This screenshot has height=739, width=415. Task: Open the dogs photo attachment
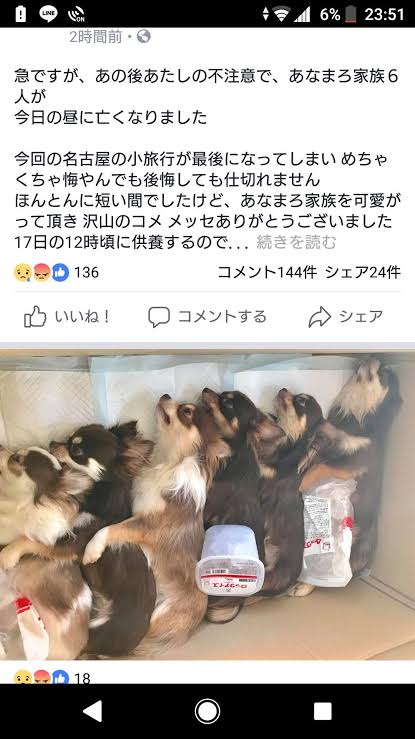click(x=207, y=505)
